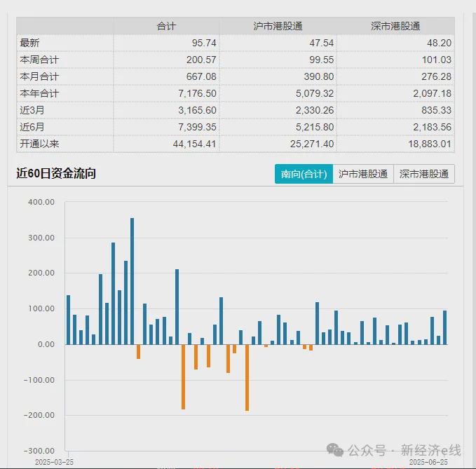Click the value 7,399.35 in the table

197,127
